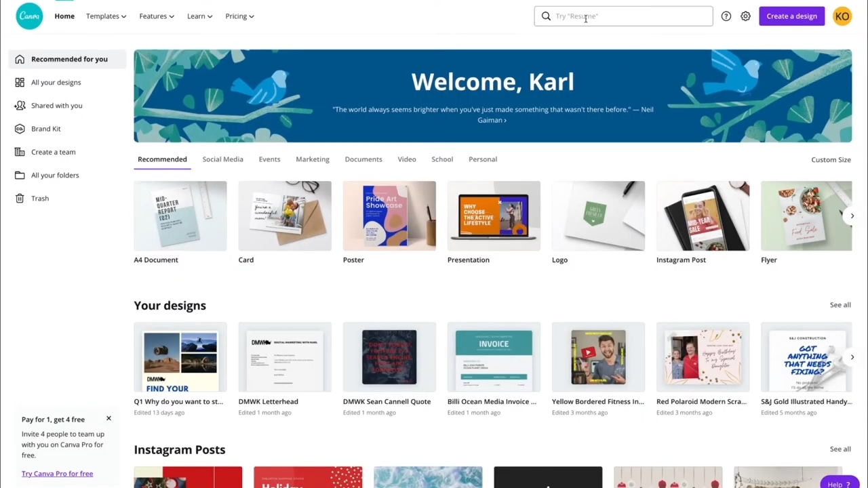The width and height of the screenshot is (868, 488).
Task: Switch to the Social Media tab
Action: coord(222,159)
